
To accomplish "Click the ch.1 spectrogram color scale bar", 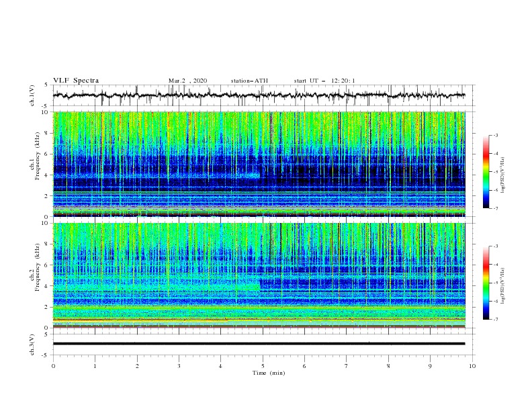I will click(x=486, y=172).
